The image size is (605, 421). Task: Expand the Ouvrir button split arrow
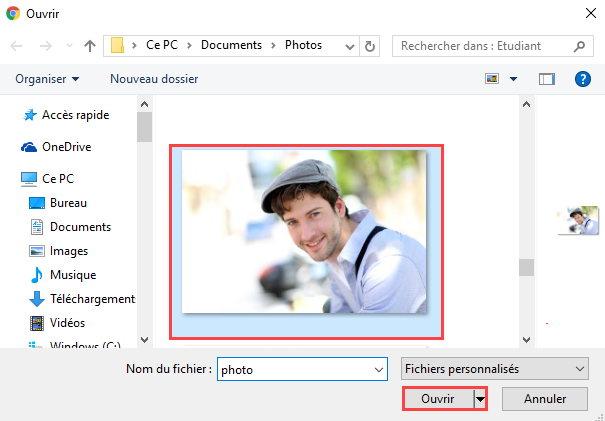(x=480, y=399)
